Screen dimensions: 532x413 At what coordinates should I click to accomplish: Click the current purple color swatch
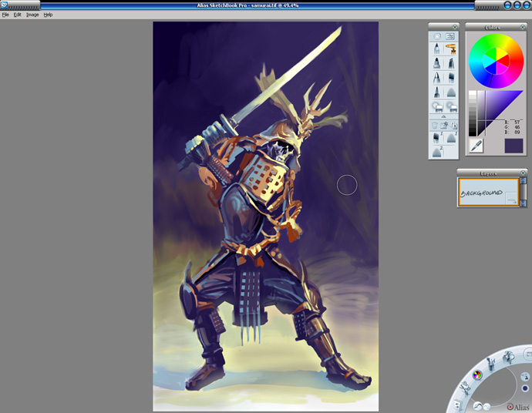pos(513,146)
